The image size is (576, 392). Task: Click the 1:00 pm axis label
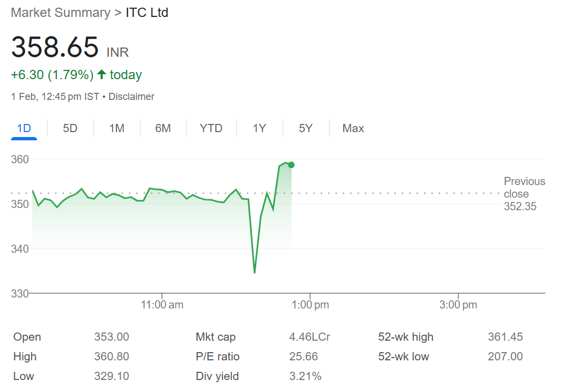pyautogui.click(x=310, y=305)
